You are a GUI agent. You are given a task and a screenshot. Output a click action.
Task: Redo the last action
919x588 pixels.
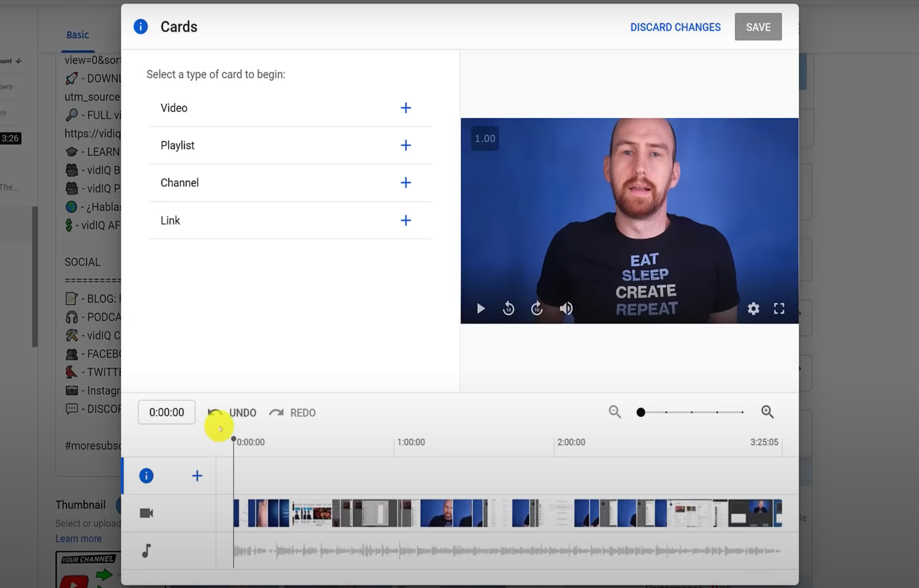[293, 413]
